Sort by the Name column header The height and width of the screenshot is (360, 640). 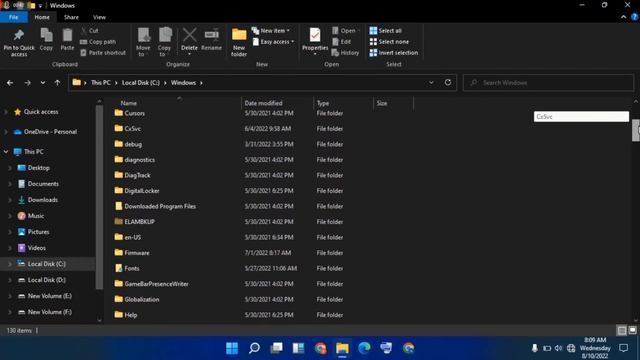[129, 103]
